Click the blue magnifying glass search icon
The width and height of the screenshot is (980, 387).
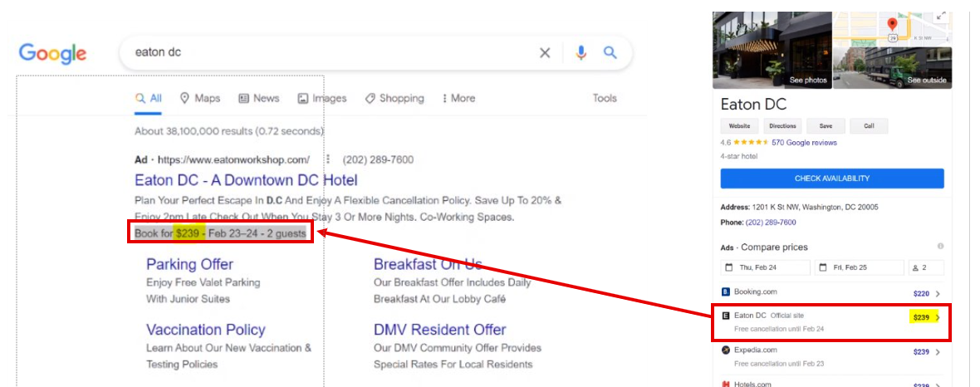tap(610, 53)
